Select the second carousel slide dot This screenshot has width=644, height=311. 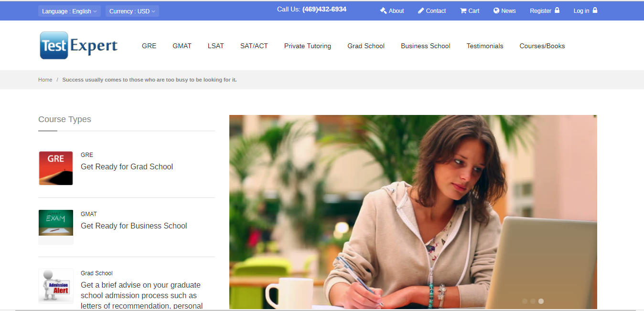coord(533,301)
